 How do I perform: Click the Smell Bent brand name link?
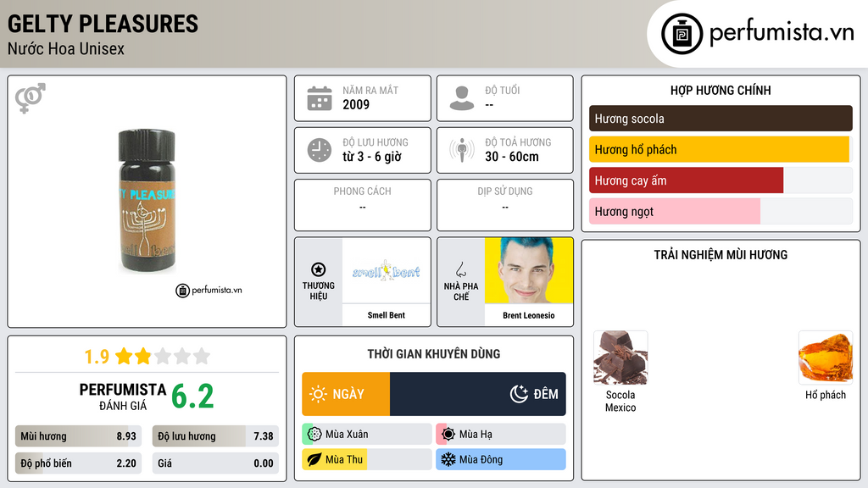point(387,315)
